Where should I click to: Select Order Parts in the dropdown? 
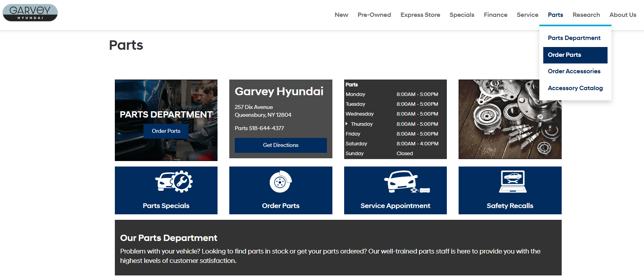coord(575,55)
